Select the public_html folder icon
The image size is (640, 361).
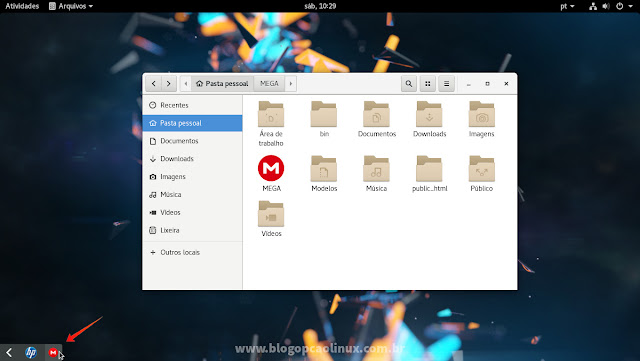pos(429,168)
